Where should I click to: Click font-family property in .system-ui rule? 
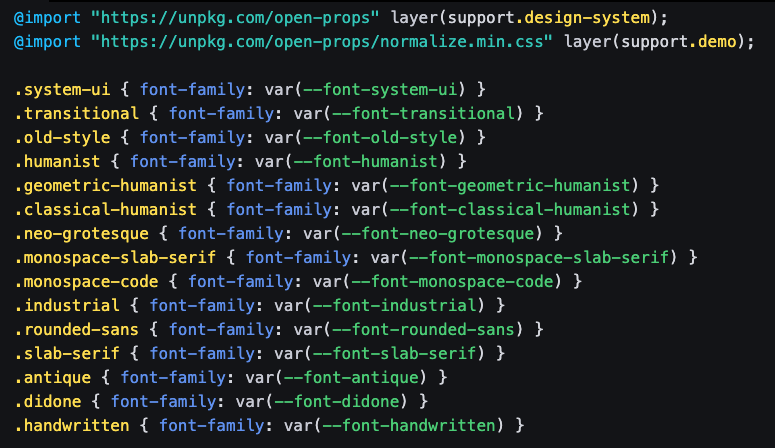192,90
